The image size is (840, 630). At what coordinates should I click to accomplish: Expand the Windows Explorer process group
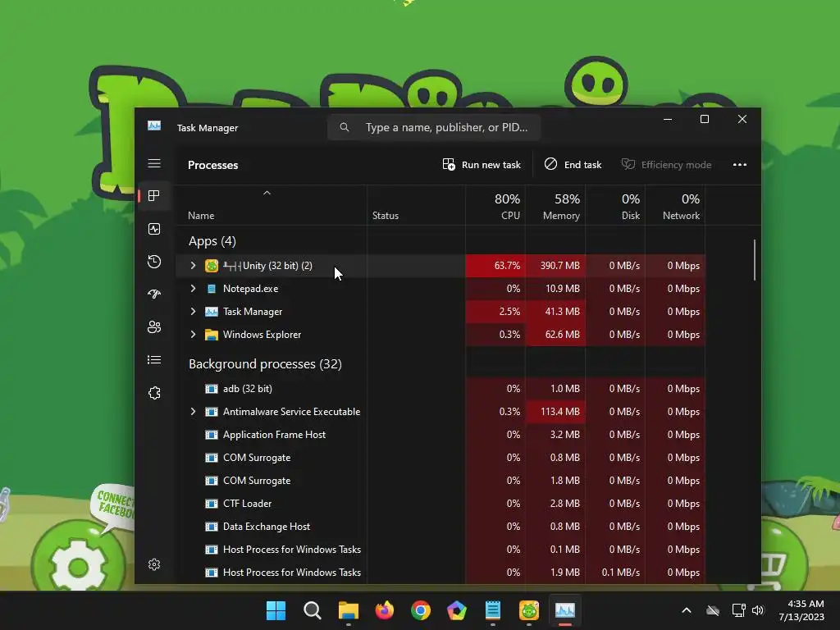(x=193, y=335)
